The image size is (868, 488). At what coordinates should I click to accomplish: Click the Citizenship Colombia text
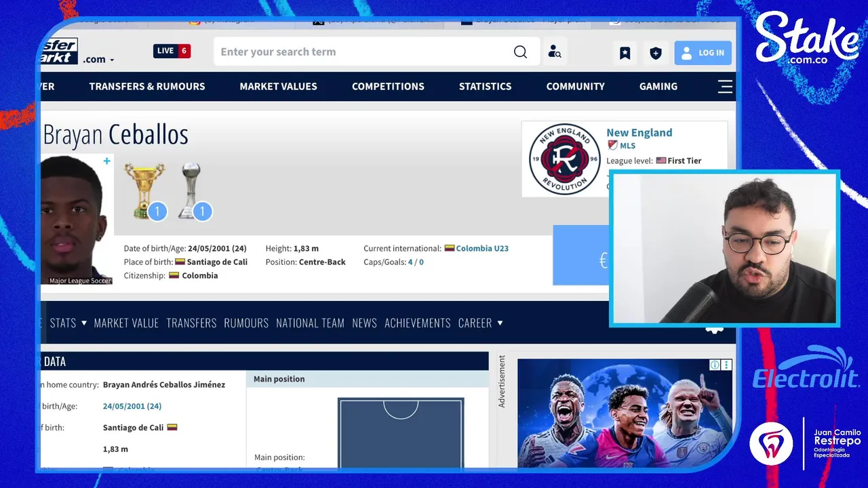pos(171,276)
